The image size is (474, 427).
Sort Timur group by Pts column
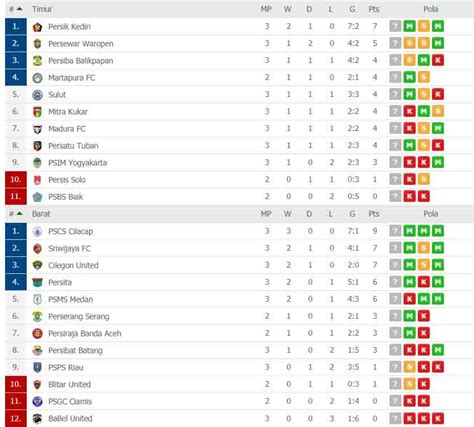coord(374,9)
